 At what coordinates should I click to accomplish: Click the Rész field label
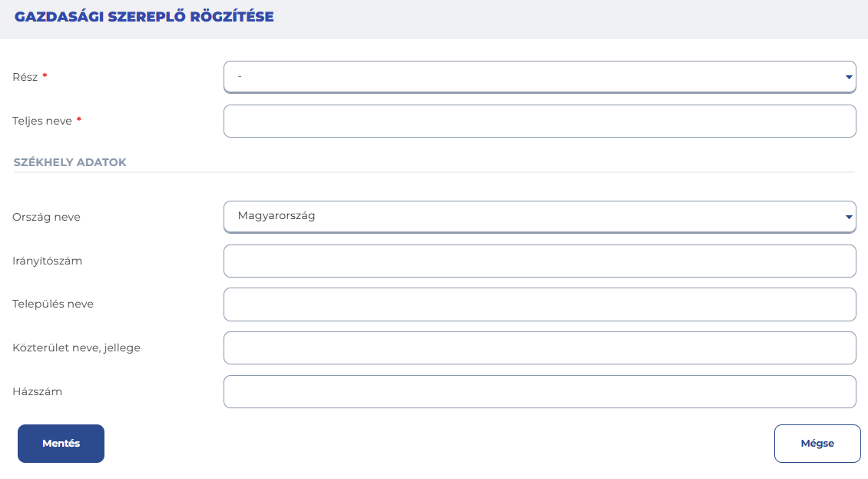[25, 77]
